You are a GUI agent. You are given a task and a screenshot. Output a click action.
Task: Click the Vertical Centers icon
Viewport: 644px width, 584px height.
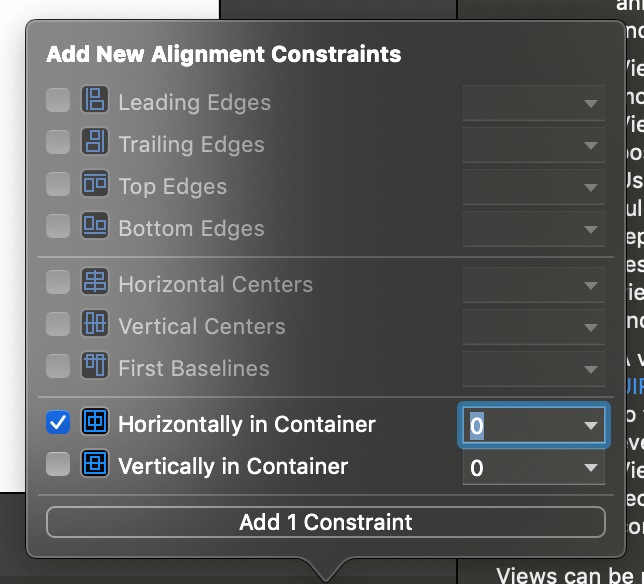pos(95,325)
